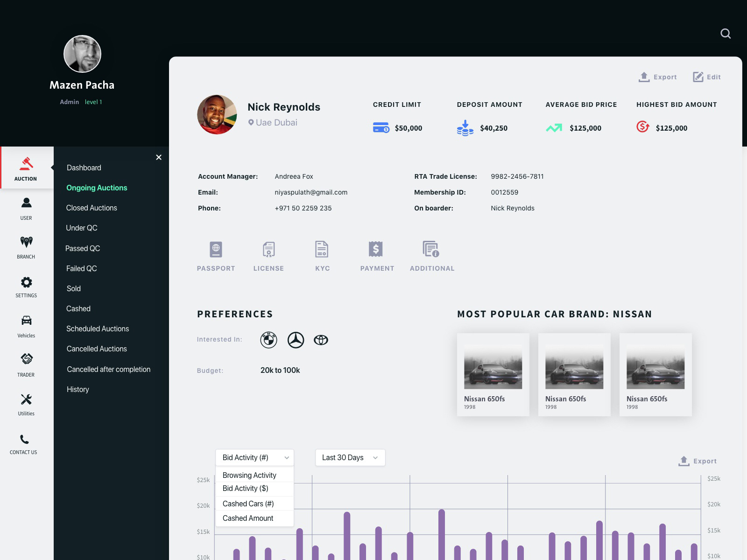This screenshot has height=560, width=747.
Task: Open the search magnifier at top right
Action: tap(726, 34)
